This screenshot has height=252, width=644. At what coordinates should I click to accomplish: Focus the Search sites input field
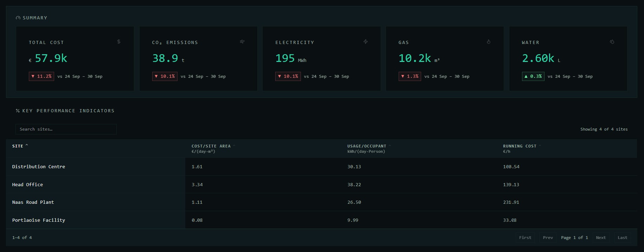[x=66, y=129]
